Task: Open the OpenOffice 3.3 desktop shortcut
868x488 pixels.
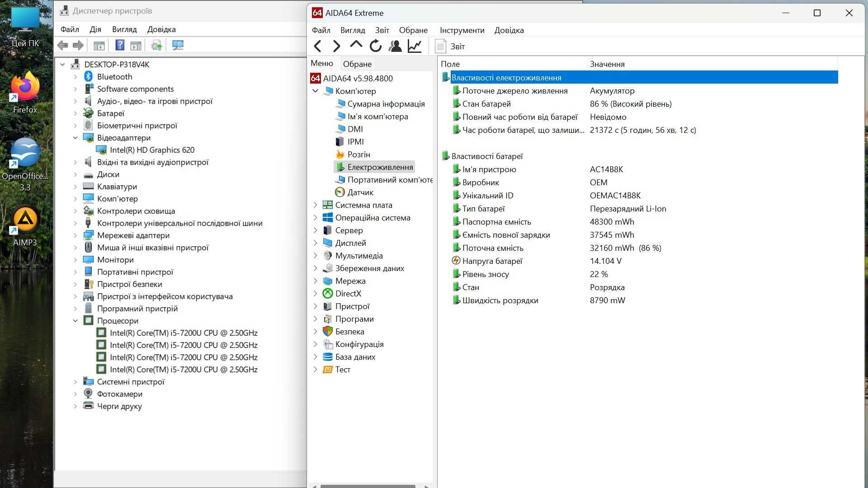Action: point(25,165)
